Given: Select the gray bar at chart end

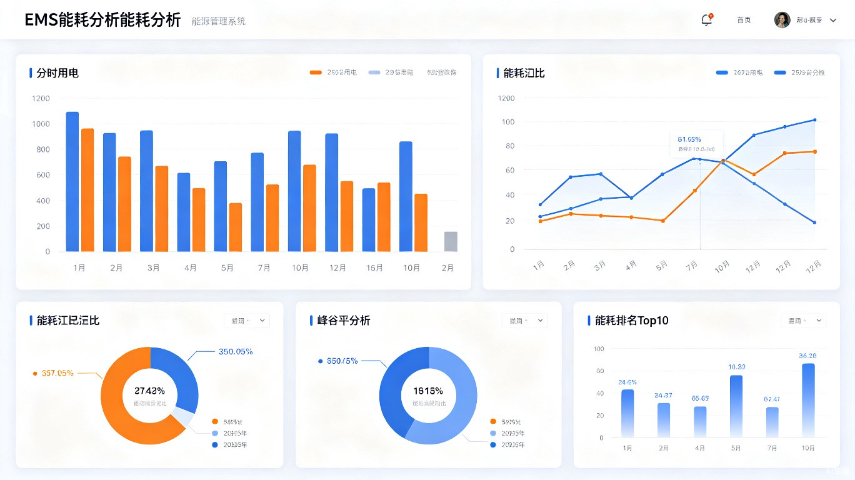Looking at the screenshot, I should [450, 242].
